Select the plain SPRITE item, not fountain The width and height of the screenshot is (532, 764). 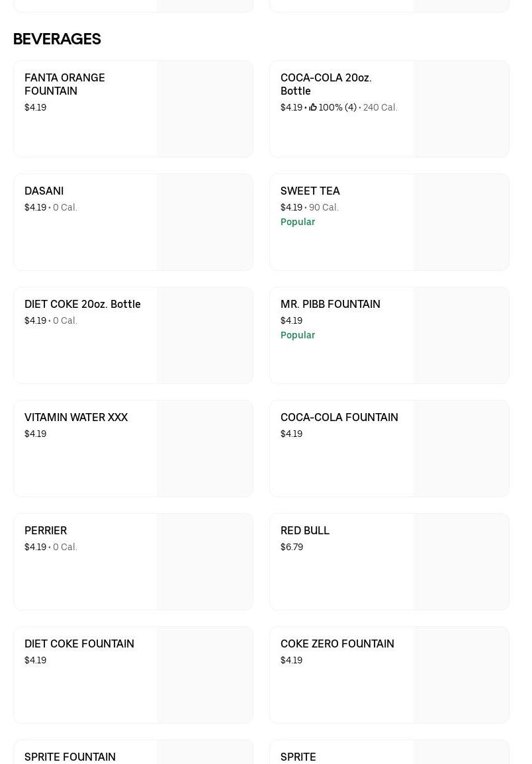click(x=298, y=756)
